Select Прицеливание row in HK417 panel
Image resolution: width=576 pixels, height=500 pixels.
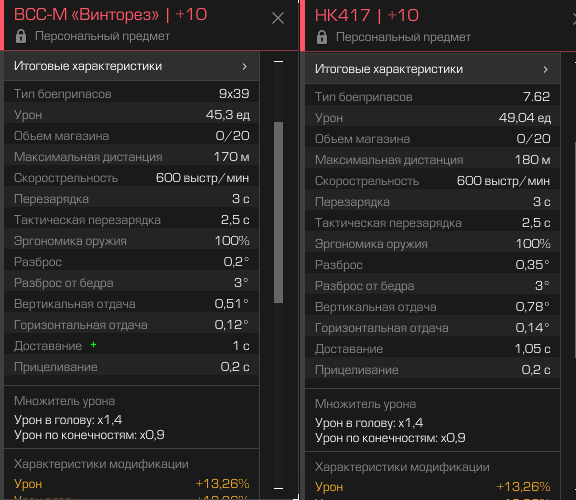(432, 370)
